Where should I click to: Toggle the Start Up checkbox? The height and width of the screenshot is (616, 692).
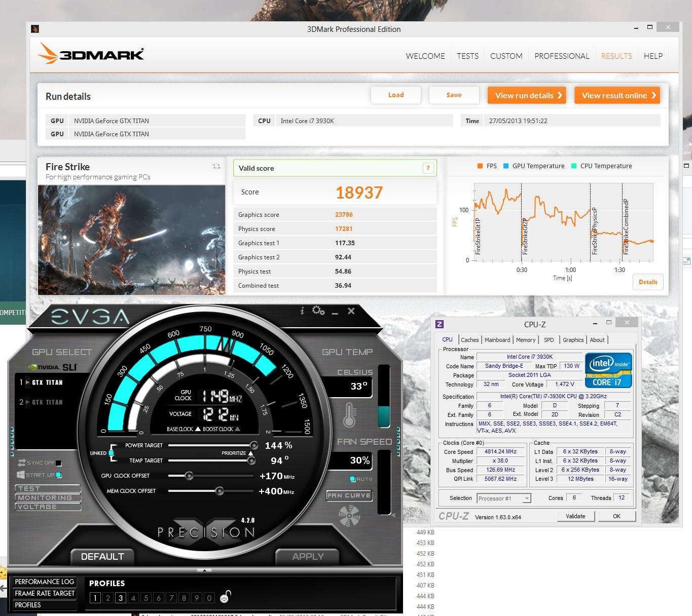(x=59, y=475)
